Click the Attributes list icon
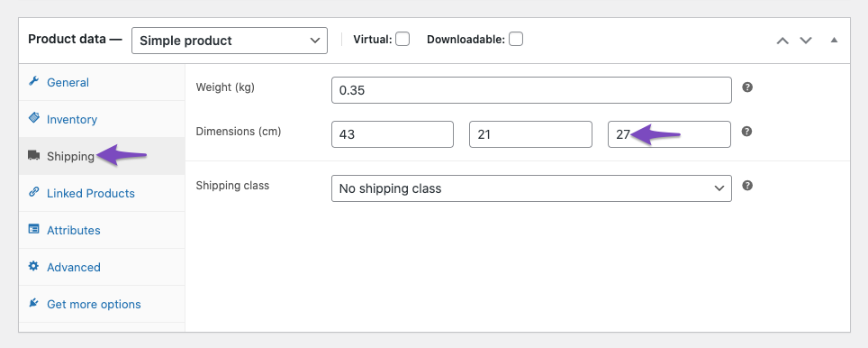 (x=34, y=229)
